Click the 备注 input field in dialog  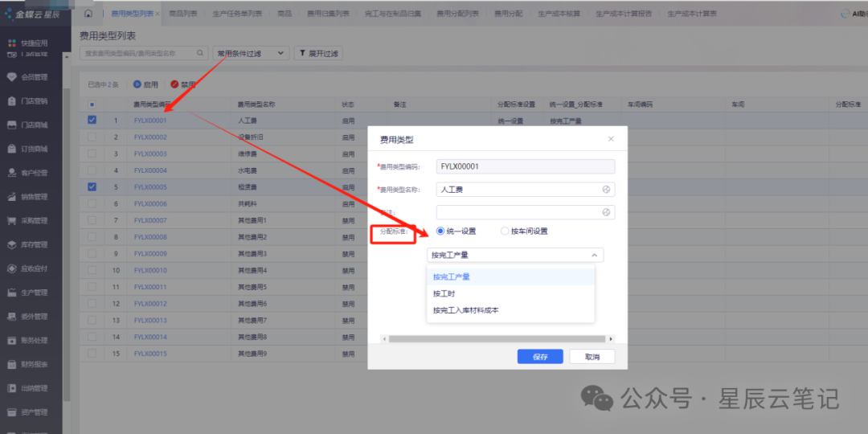pyautogui.click(x=526, y=212)
